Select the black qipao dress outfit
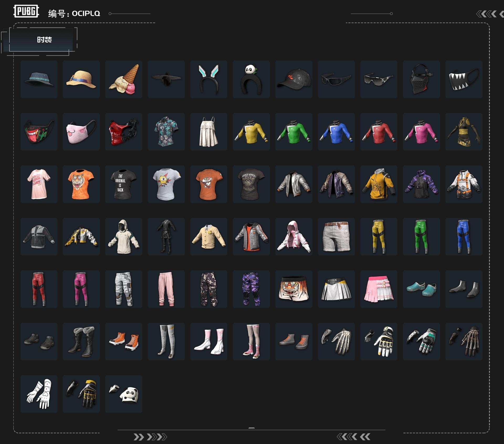The height and width of the screenshot is (444, 504). [x=464, y=132]
